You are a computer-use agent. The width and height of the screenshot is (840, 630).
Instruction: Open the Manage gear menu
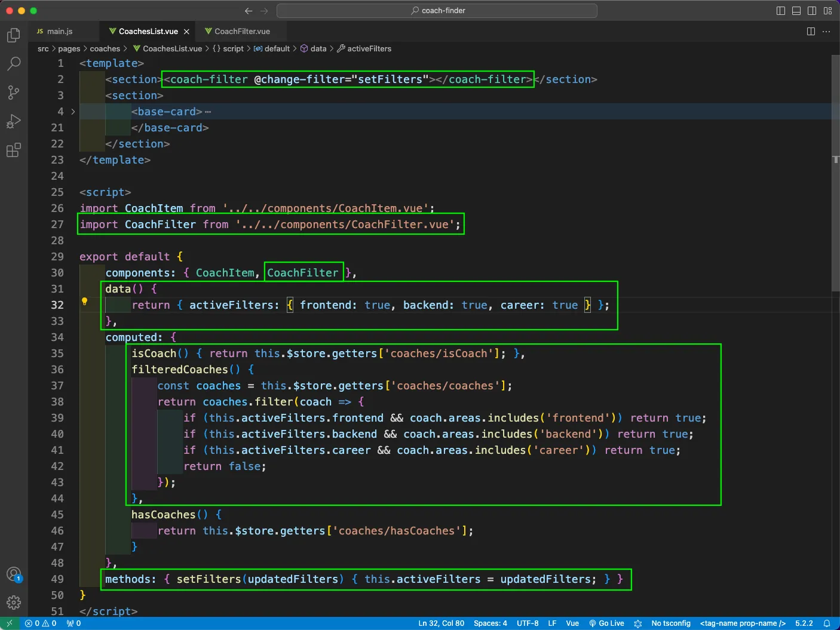[14, 603]
